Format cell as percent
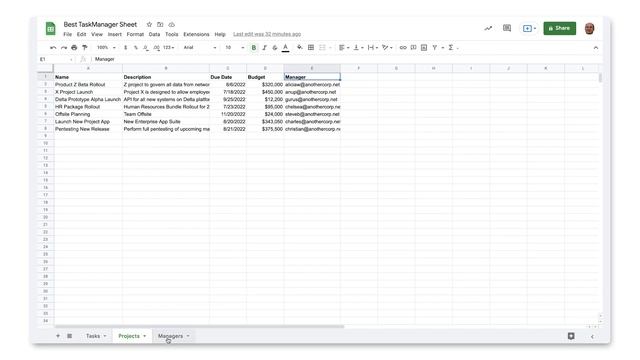This screenshot has width=640, height=360. point(136,48)
